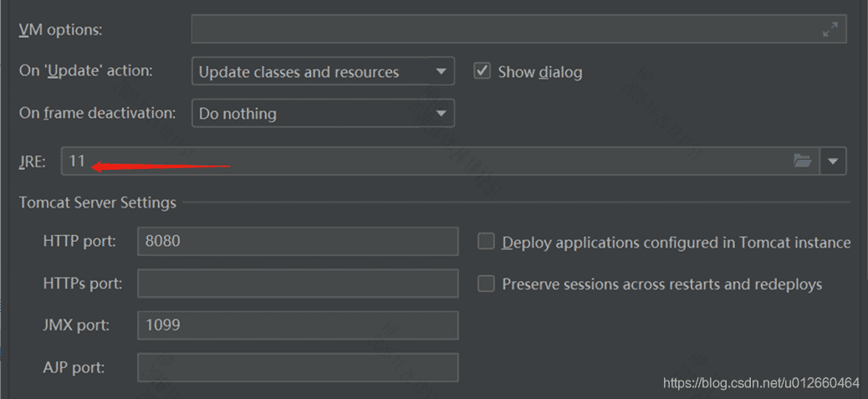868x399 pixels.
Task: Click the blog.csdn.net URL text
Action: tap(761, 383)
